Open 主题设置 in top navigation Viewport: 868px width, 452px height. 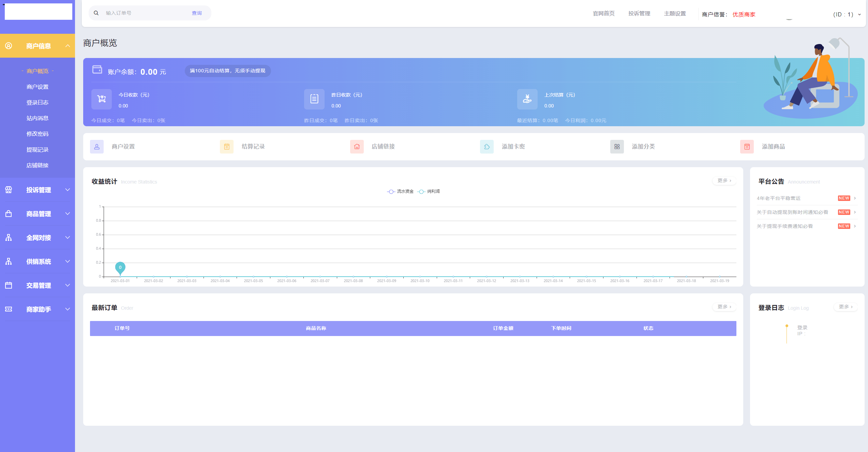675,13
